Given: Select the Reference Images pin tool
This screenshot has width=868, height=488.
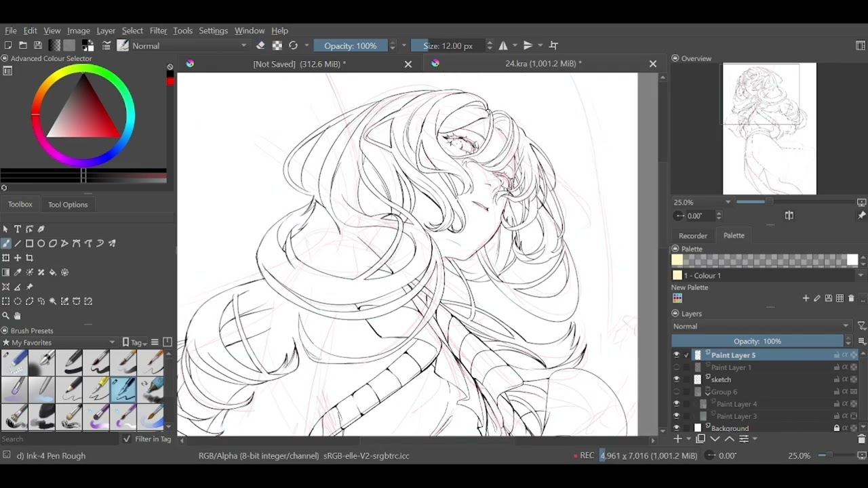Looking at the screenshot, I should click(29, 287).
